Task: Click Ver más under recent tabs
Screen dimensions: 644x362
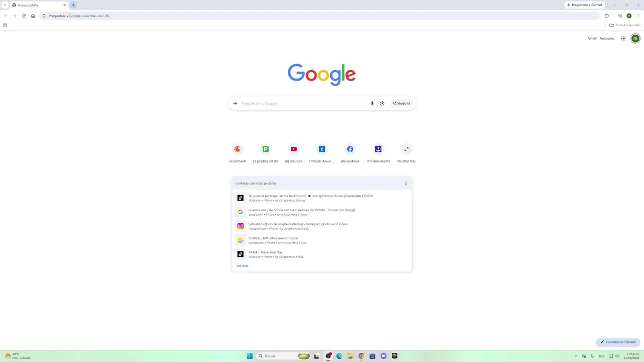Action: (243, 266)
